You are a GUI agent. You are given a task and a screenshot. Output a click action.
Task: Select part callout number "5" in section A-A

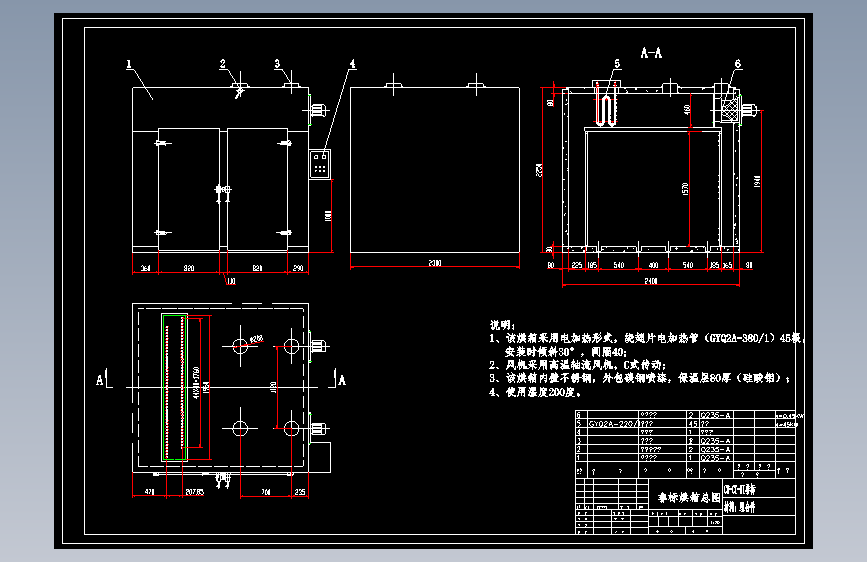617,64
